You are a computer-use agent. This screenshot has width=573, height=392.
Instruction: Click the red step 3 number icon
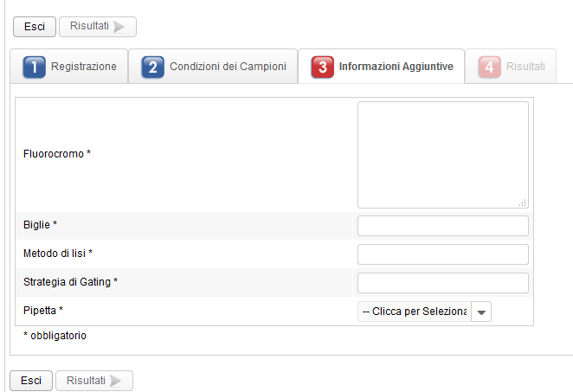coord(322,67)
